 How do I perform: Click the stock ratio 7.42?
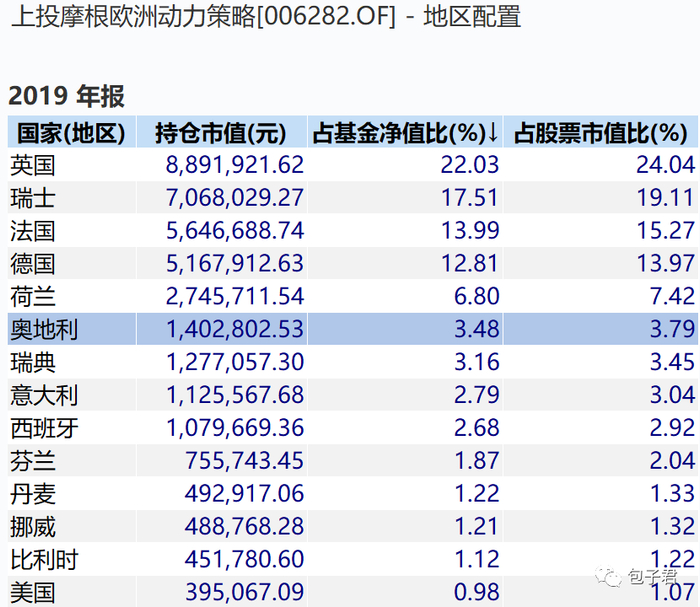pos(672,297)
